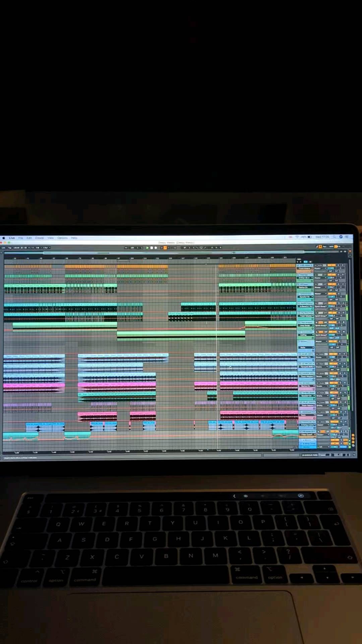Open the File menu
Viewport: 362px width, 644px height.
click(21, 238)
